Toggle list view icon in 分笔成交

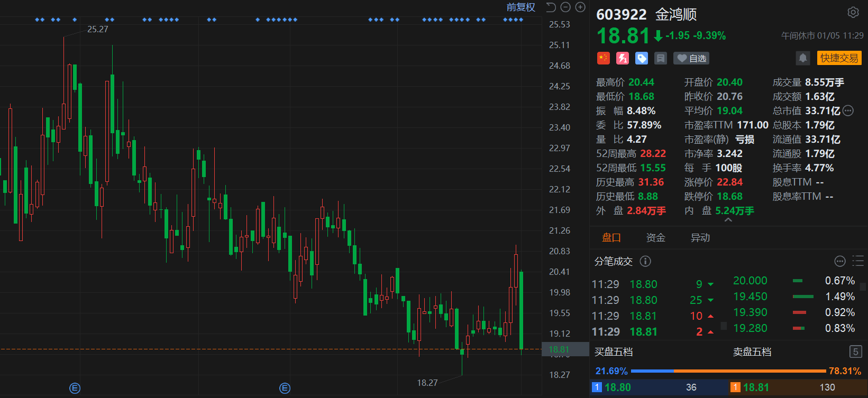(857, 261)
